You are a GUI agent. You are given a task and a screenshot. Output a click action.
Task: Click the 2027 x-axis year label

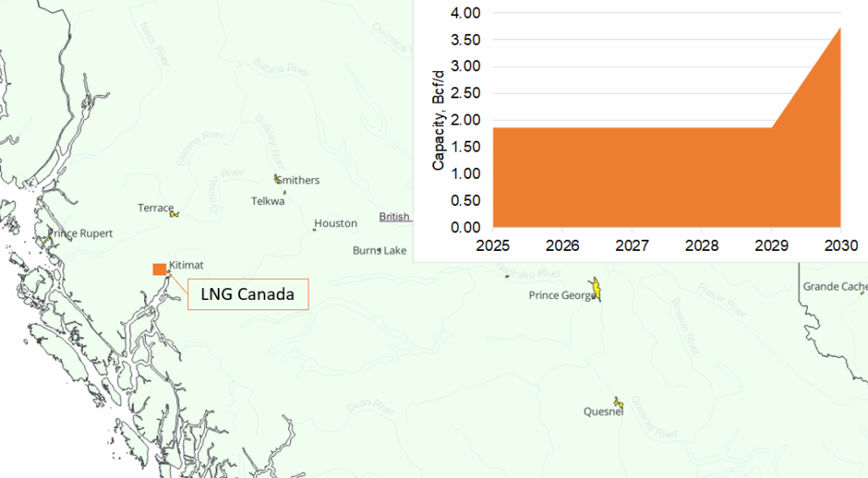632,246
